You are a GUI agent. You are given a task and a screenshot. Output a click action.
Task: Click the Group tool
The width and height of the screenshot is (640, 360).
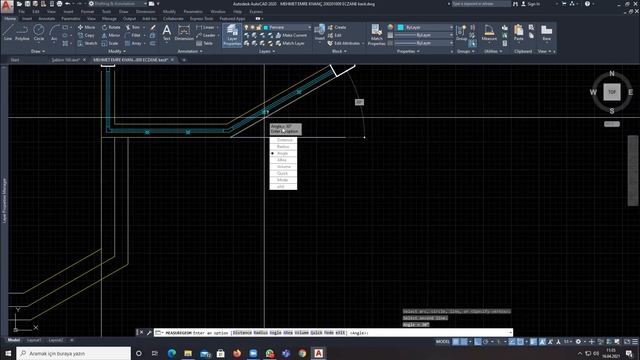coord(461,33)
